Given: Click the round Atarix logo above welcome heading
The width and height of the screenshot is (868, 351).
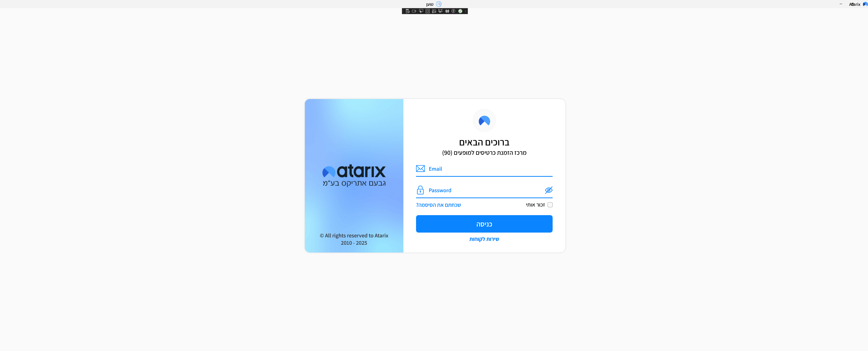Looking at the screenshot, I should click(484, 120).
